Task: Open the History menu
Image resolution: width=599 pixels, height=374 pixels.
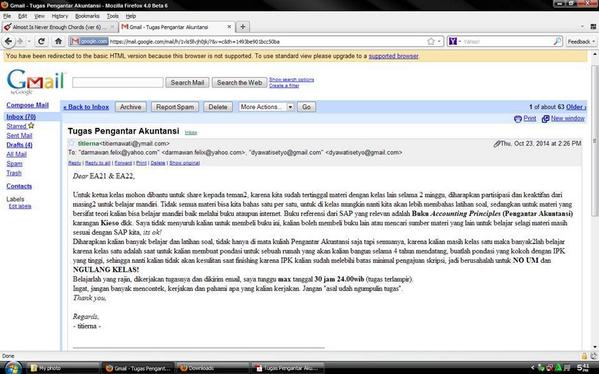Action: (60, 16)
